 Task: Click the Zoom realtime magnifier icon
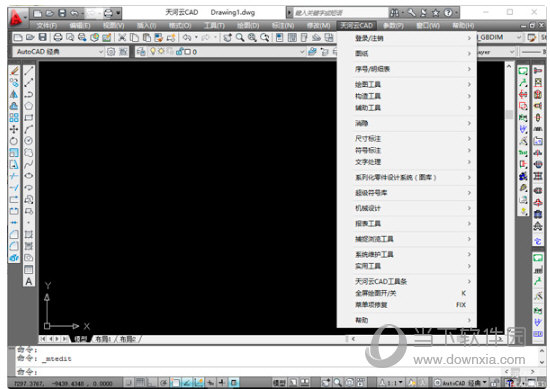(x=240, y=37)
